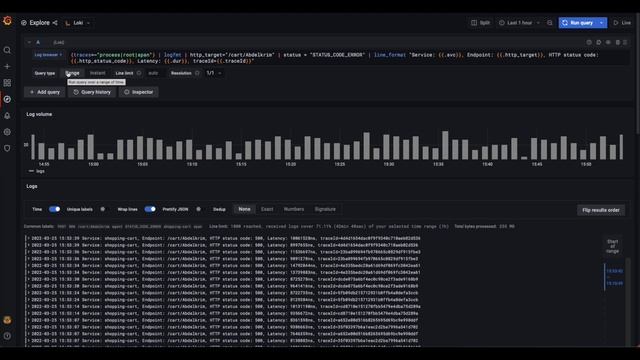Select the Range query type
This screenshot has width=640, height=360.
72,73
